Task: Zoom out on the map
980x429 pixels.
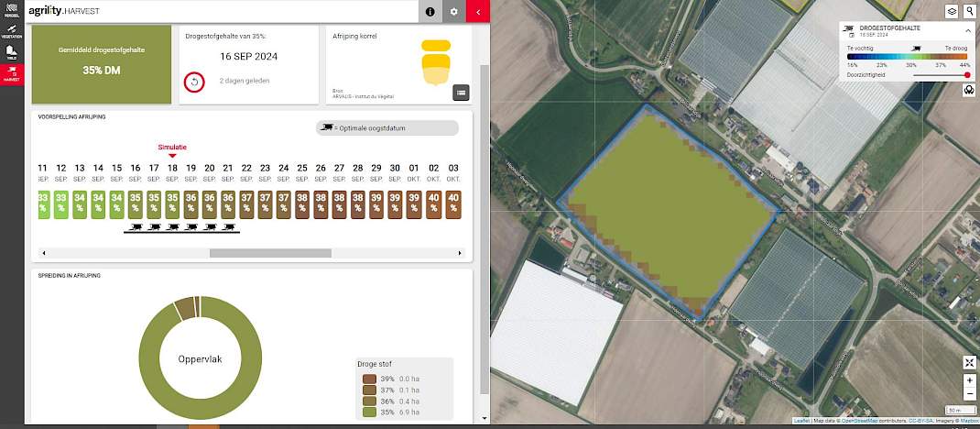Action: coord(969,394)
